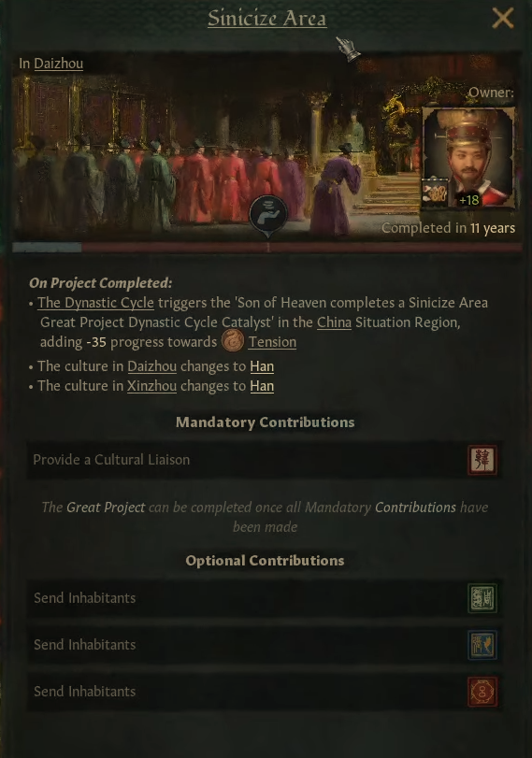Click the red seal icon on Cultural Liaison row

pyautogui.click(x=482, y=460)
